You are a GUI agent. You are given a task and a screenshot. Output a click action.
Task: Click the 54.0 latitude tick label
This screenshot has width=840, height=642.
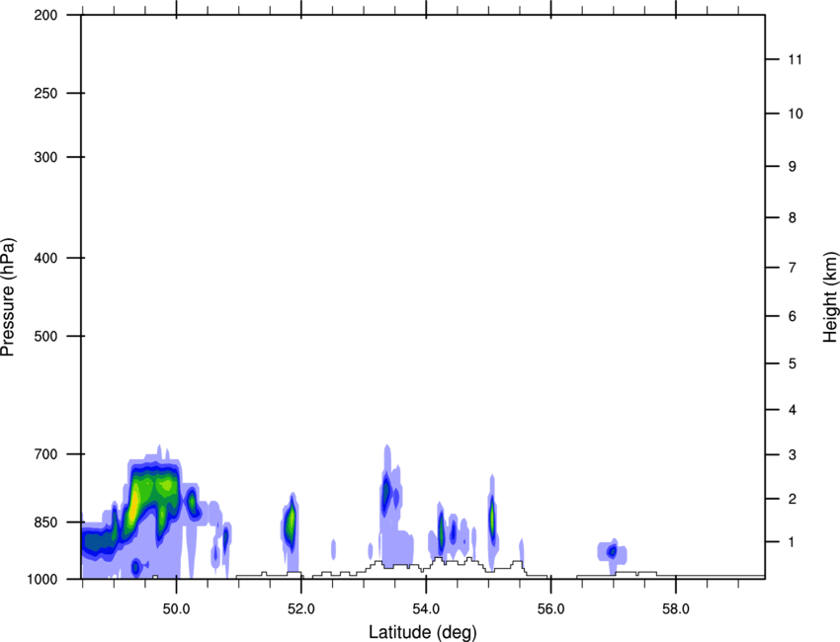(x=426, y=609)
